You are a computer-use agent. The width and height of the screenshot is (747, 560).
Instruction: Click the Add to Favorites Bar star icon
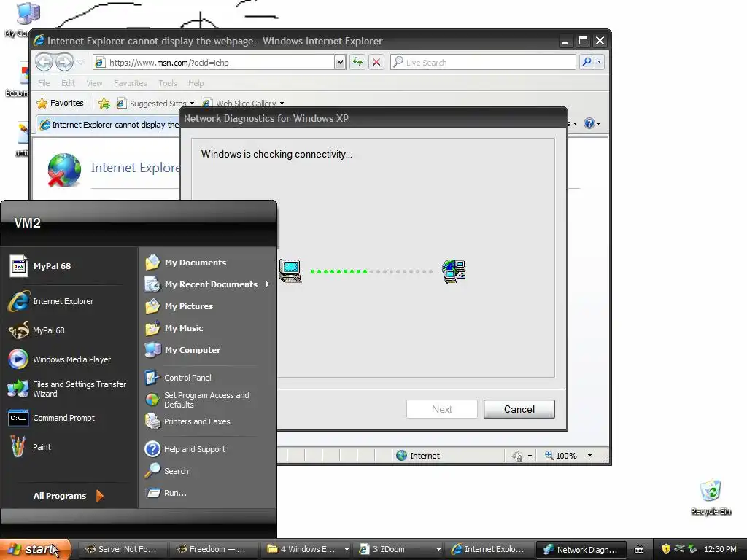pyautogui.click(x=104, y=104)
